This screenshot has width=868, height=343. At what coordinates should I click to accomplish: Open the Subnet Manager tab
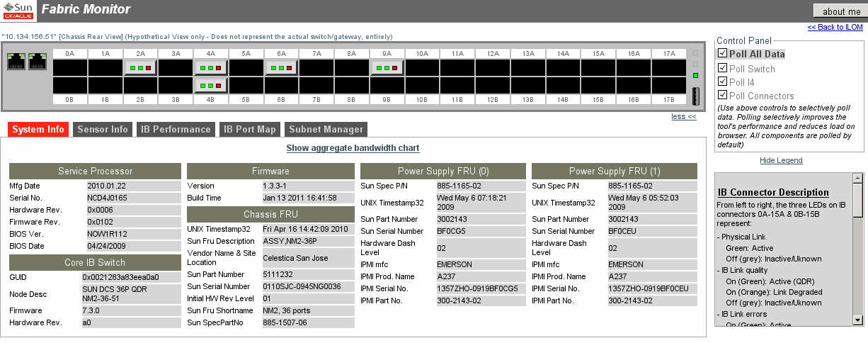tap(326, 129)
